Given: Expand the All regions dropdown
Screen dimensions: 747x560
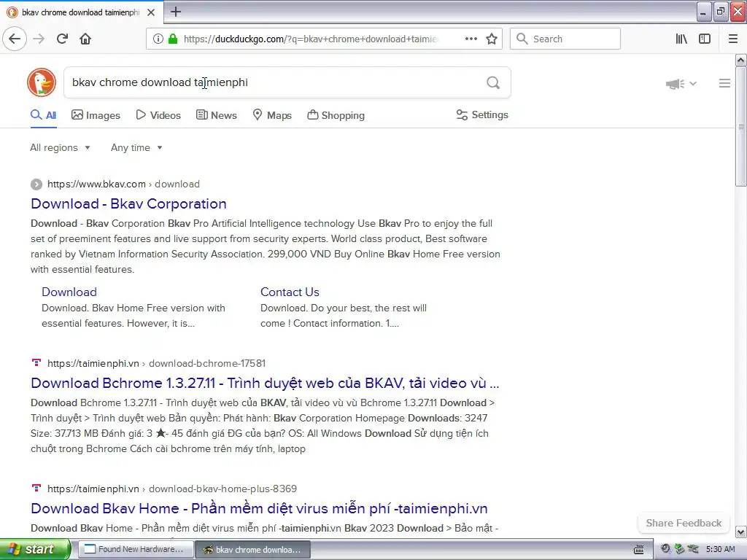Looking at the screenshot, I should [x=60, y=147].
